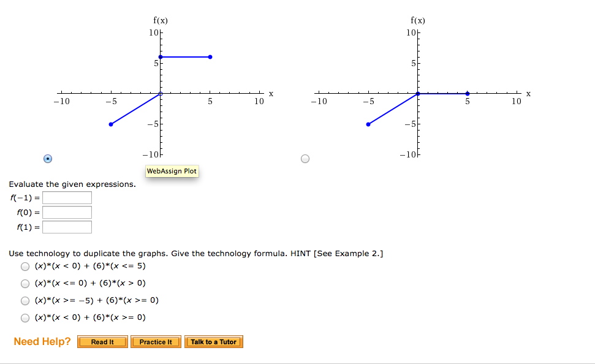Click the f(-1) input field

(x=67, y=197)
